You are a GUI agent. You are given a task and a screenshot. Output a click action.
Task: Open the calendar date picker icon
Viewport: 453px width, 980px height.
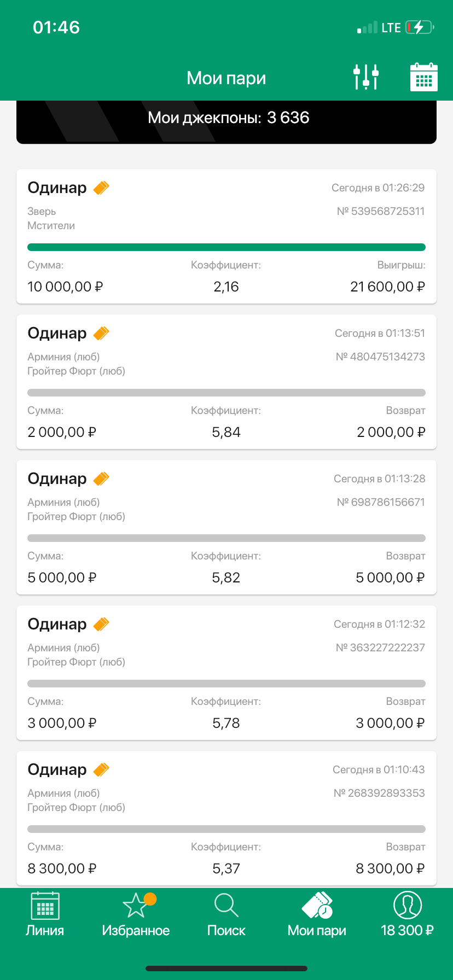click(x=423, y=77)
